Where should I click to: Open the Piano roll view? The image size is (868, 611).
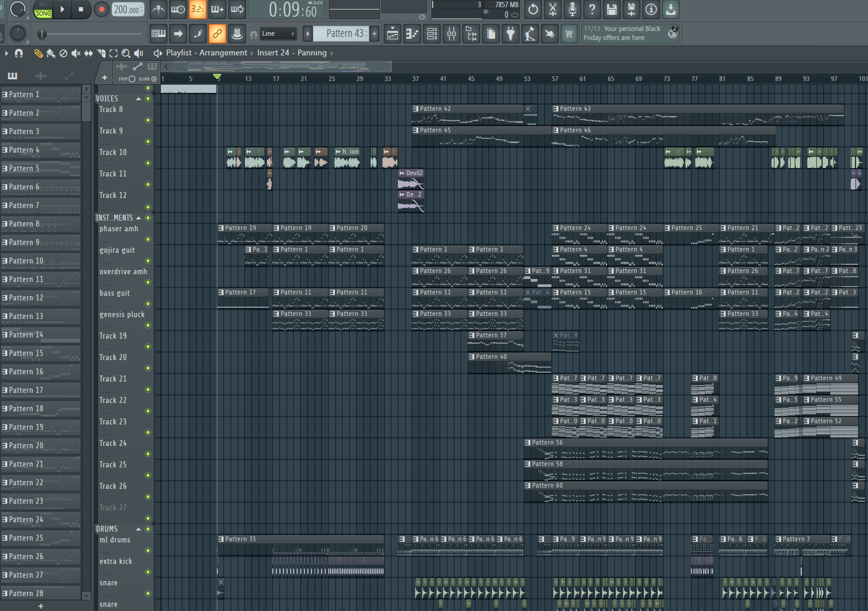(412, 34)
